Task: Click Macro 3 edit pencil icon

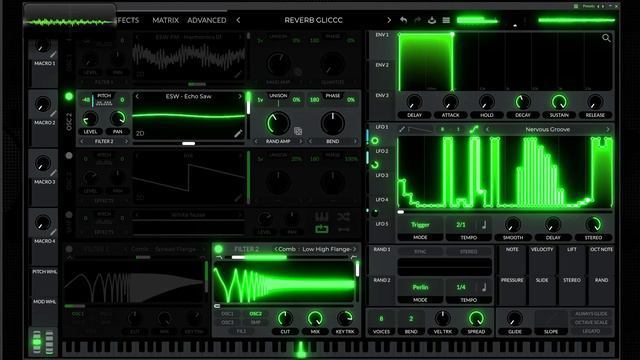Action: click(53, 173)
